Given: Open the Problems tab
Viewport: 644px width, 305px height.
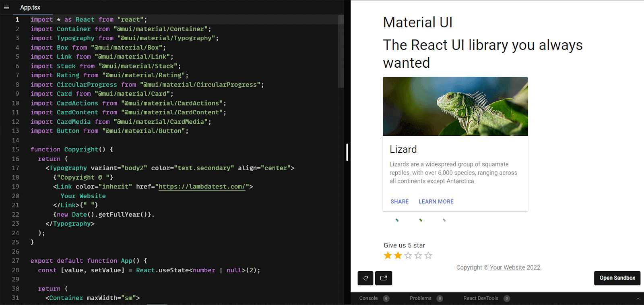Looking at the screenshot, I should tap(421, 299).
